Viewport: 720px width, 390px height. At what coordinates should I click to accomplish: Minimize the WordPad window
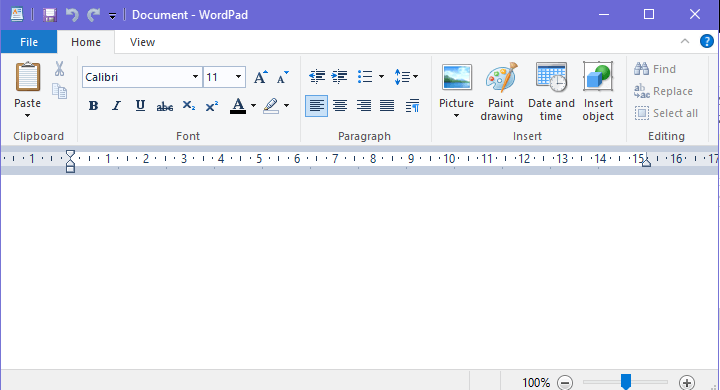[x=604, y=15]
